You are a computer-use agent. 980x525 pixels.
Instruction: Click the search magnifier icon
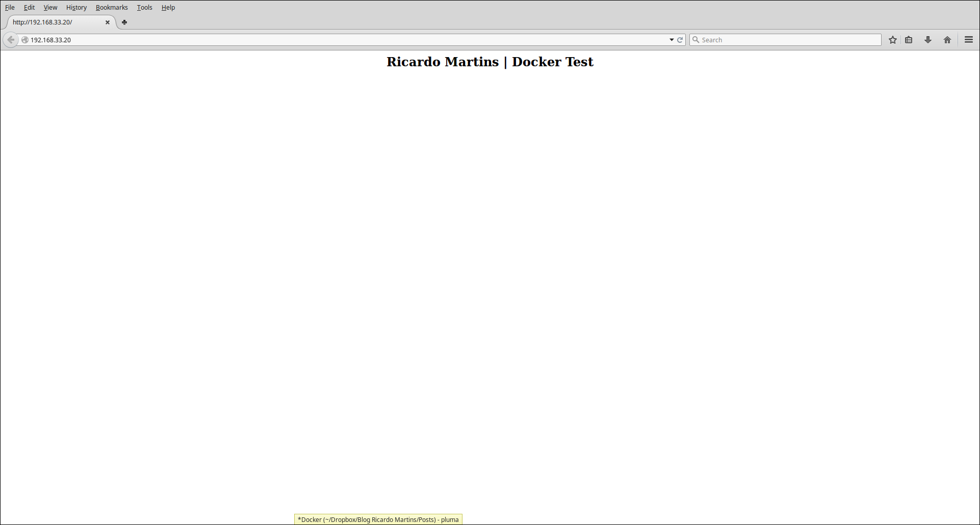(x=696, y=39)
